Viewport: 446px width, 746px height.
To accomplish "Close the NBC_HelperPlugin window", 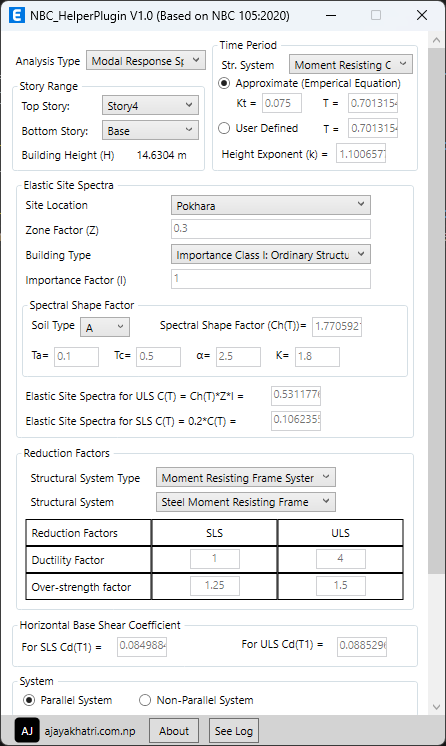I will click(422, 15).
